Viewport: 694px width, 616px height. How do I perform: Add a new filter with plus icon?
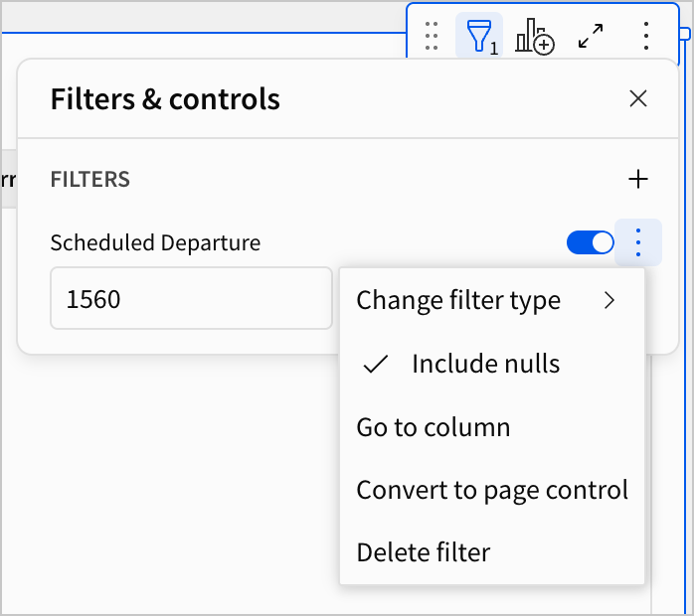tap(638, 179)
